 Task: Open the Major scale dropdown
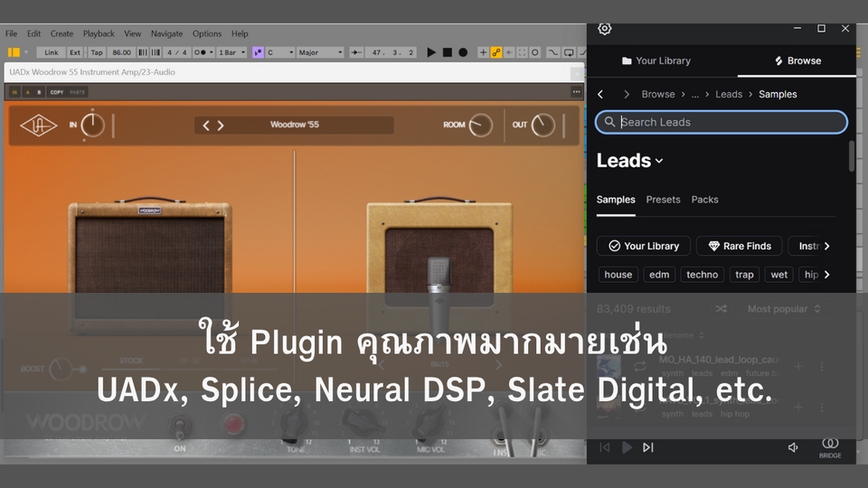pos(320,52)
